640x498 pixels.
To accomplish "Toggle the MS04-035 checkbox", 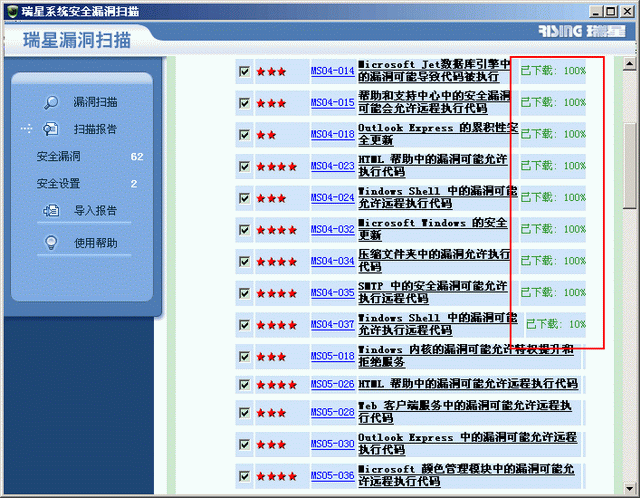I will point(244,293).
